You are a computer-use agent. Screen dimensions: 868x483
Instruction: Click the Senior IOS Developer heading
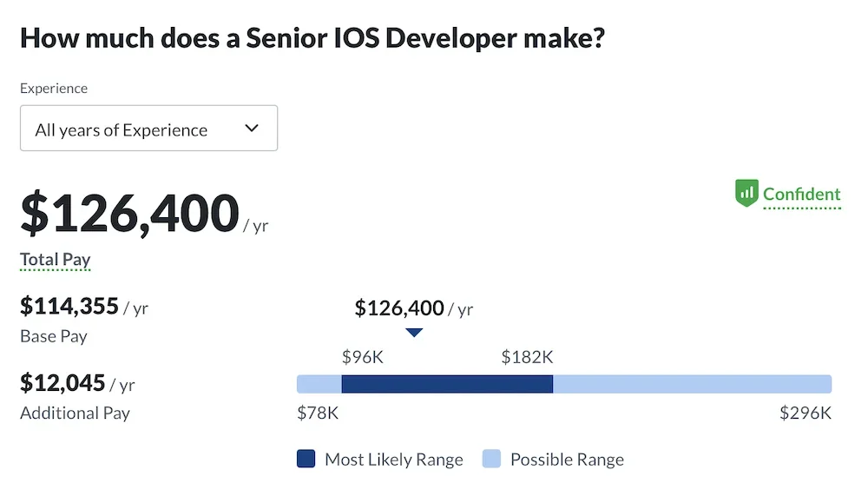[x=312, y=38]
